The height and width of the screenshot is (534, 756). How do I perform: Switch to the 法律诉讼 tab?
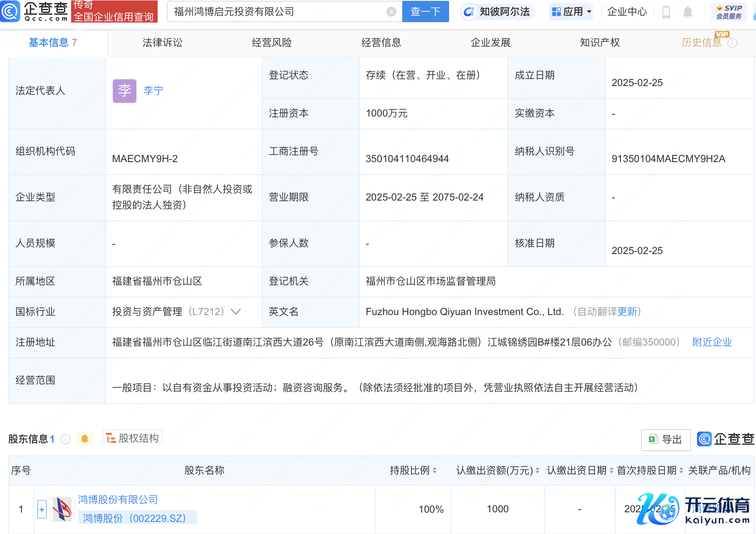pos(162,43)
